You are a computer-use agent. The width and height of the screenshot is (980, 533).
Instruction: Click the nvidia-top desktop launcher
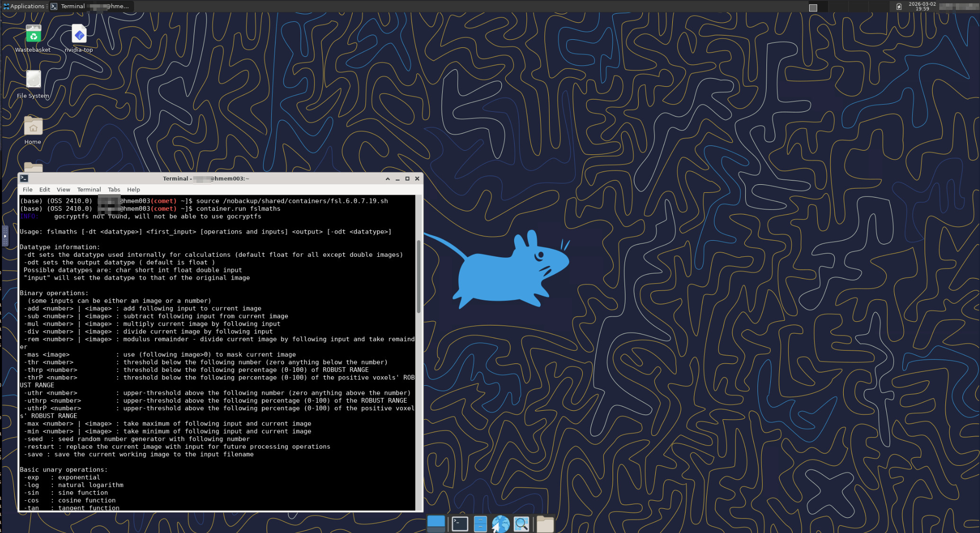point(79,35)
